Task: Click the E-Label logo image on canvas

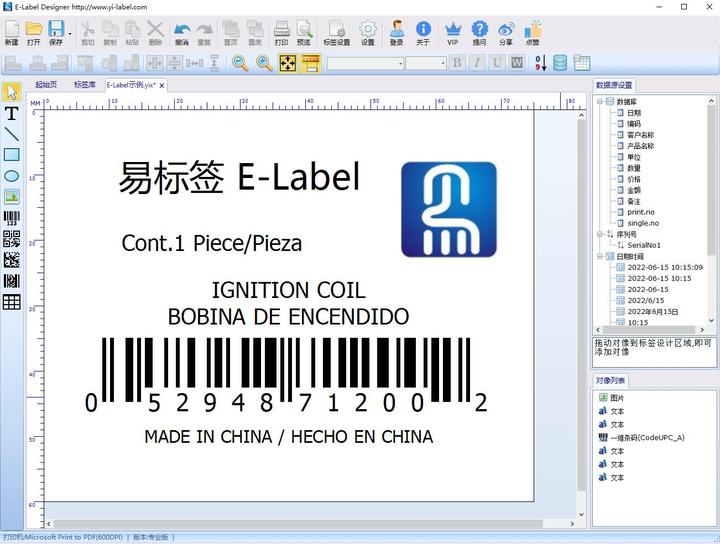Action: click(449, 209)
